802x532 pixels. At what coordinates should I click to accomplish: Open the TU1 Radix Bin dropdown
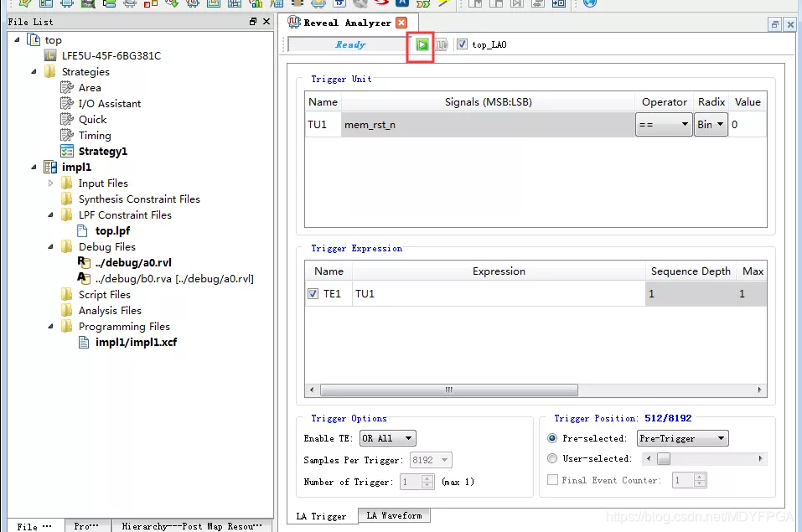tap(711, 124)
